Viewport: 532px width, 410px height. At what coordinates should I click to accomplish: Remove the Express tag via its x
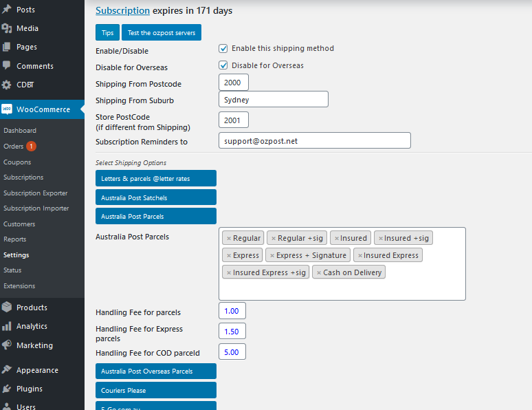click(229, 255)
